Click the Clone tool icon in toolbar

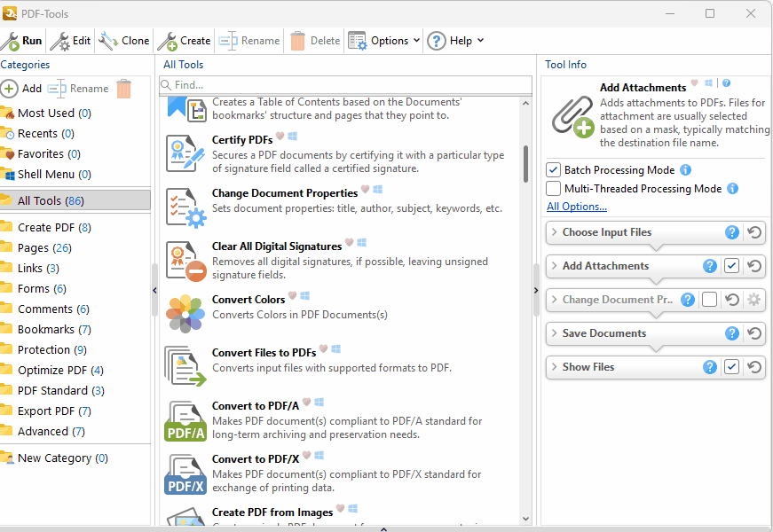[108, 41]
